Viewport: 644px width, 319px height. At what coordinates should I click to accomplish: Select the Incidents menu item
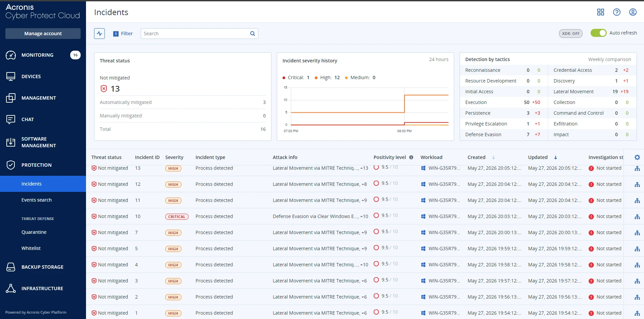(x=43, y=184)
